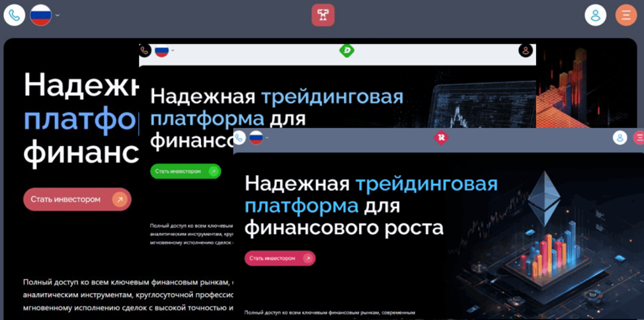Click the arrow circle inside the green button
Screen dimensions: 644x320
coord(213,171)
